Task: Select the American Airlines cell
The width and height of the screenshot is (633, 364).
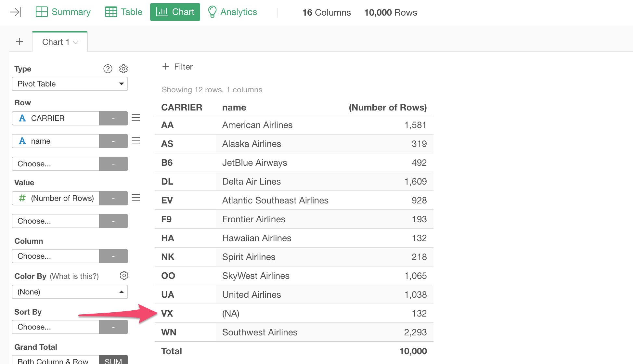Action: [x=257, y=125]
